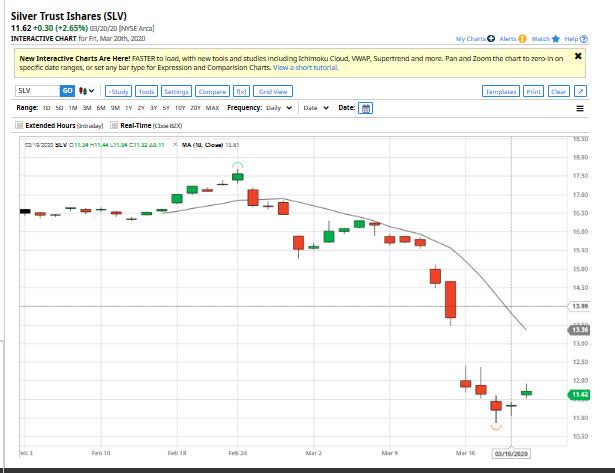Open the Frequency Daily dropdown
This screenshot has height=473, width=615.
279,108
